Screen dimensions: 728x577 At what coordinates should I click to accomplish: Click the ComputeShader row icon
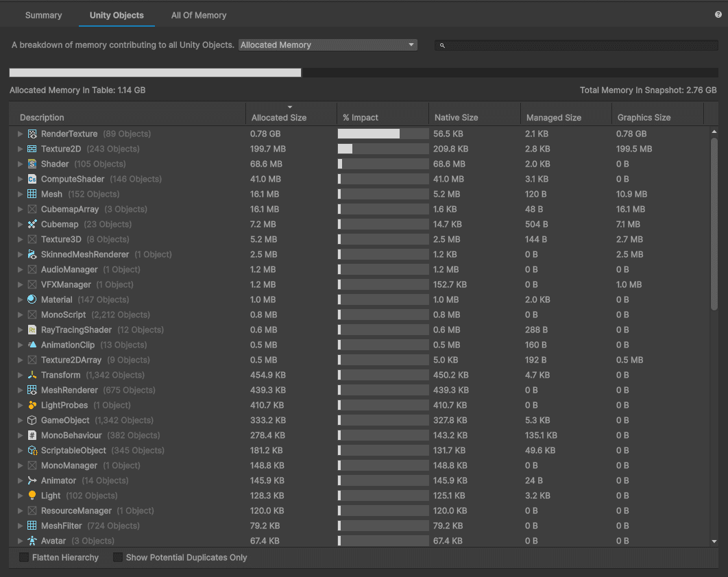[x=32, y=179]
